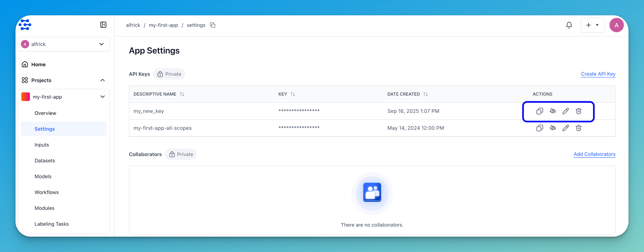Sort by Descriptive Name column

tap(182, 94)
